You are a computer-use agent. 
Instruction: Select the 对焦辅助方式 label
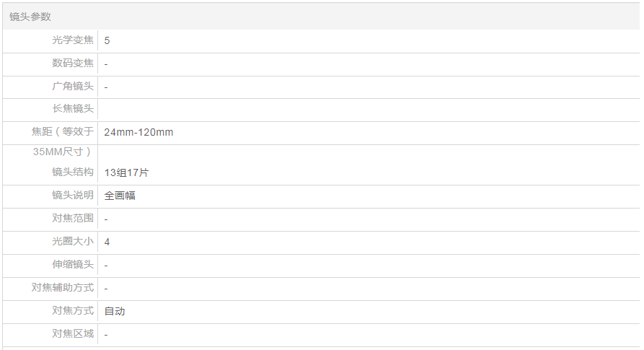63,288
